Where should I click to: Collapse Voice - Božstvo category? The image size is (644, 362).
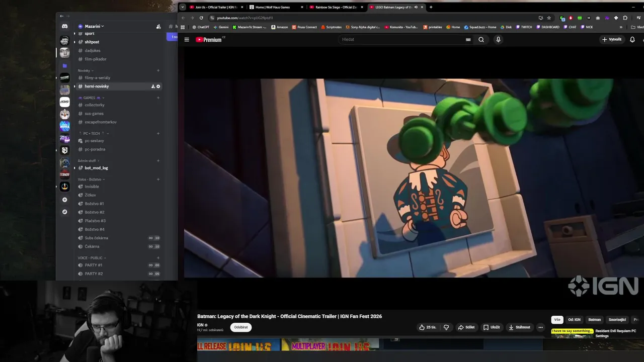point(91,179)
